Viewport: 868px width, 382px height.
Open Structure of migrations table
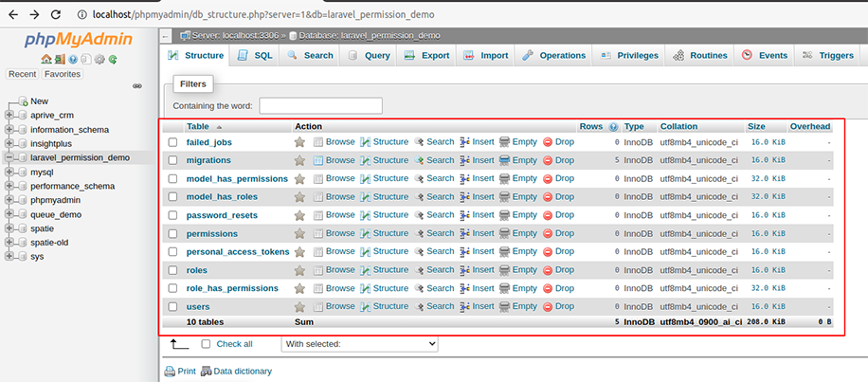[x=384, y=160]
